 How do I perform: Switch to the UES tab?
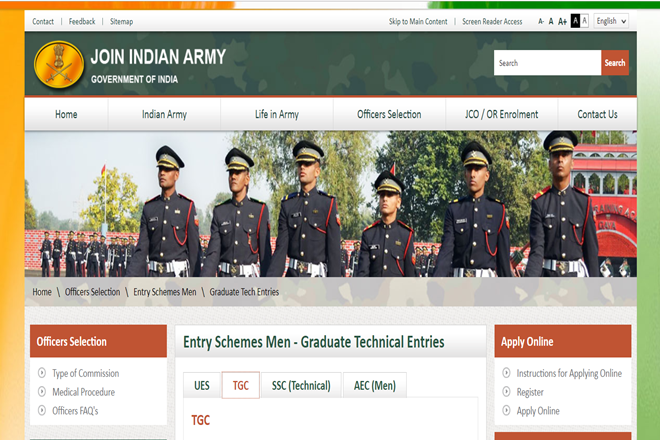202,386
